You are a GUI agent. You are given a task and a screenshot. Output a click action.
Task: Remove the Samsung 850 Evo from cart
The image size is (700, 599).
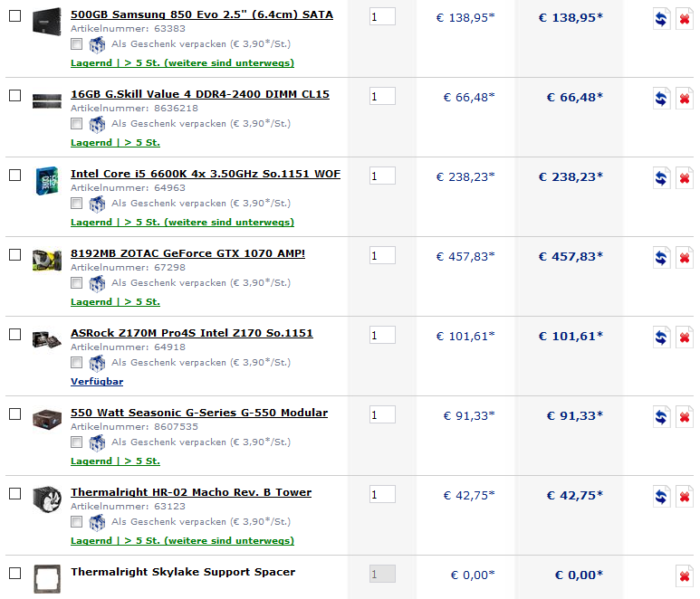(x=685, y=19)
